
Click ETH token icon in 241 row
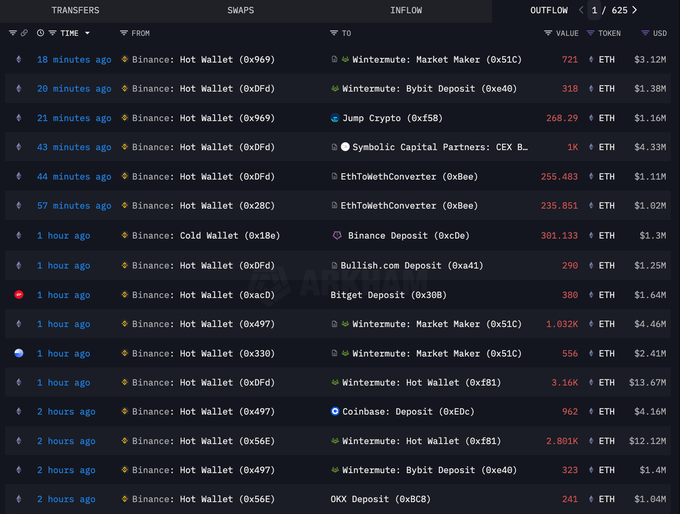[x=591, y=499]
